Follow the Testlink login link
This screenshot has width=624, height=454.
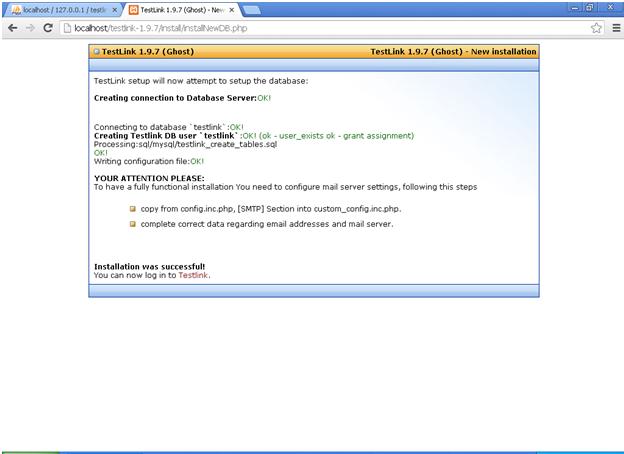[193, 275]
